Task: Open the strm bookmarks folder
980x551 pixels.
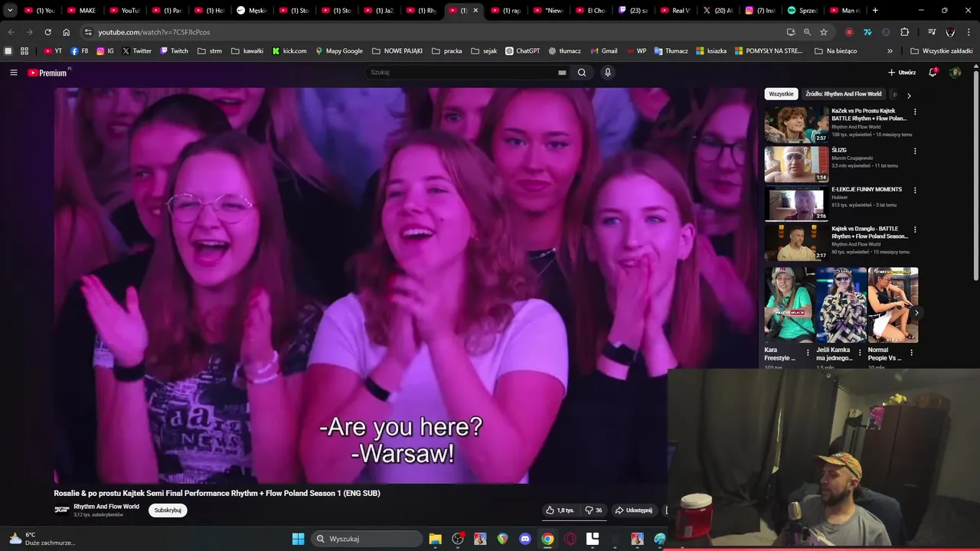Action: coord(210,51)
